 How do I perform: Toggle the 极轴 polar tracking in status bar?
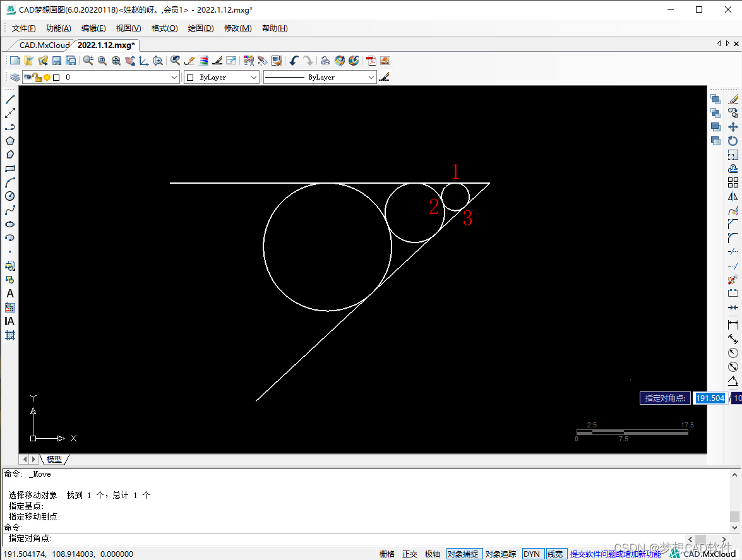click(433, 554)
